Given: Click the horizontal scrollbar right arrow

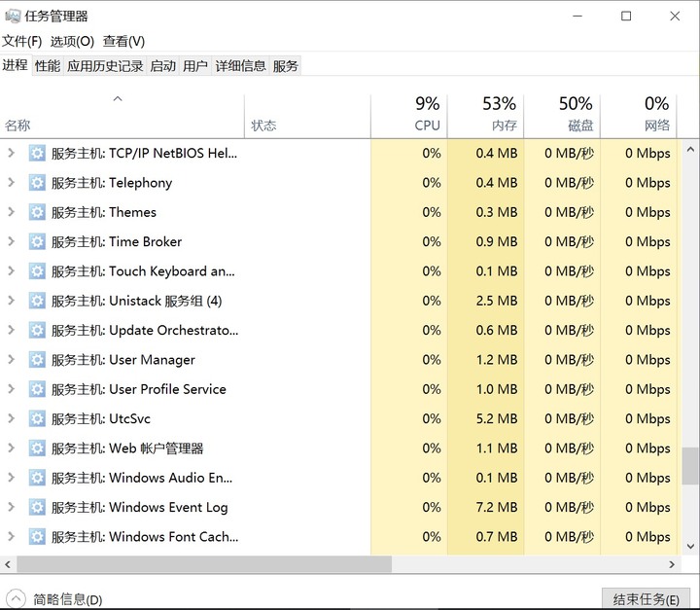Looking at the screenshot, I should [672, 564].
